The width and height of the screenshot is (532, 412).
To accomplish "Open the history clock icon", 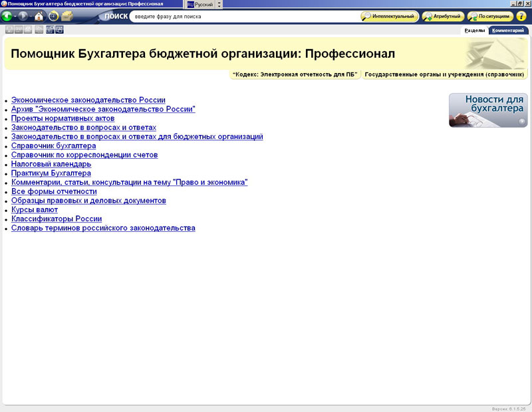I will 53,16.
